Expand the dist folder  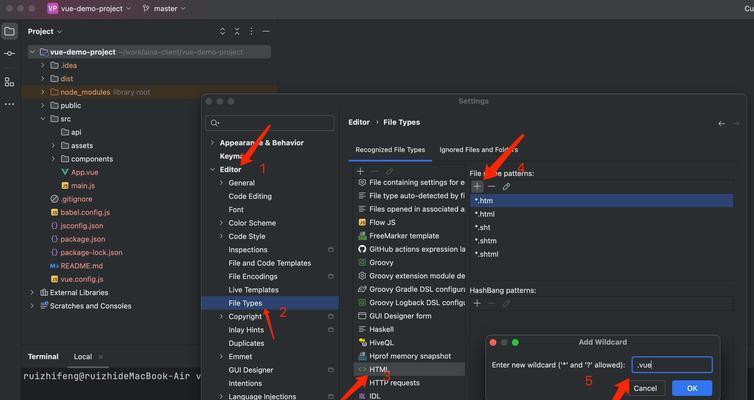pos(42,79)
